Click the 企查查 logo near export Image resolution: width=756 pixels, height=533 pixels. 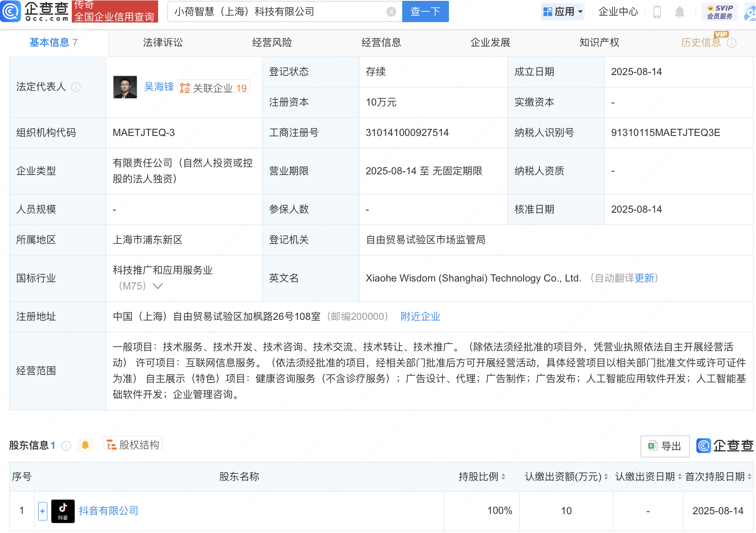[725, 446]
